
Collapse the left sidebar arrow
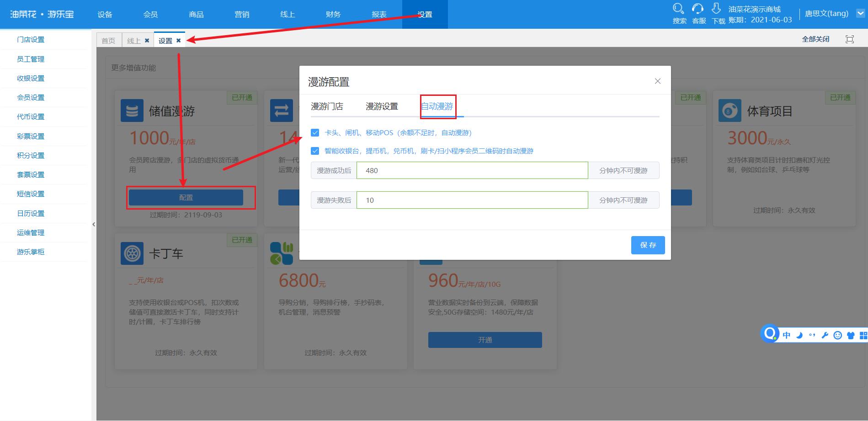click(94, 224)
